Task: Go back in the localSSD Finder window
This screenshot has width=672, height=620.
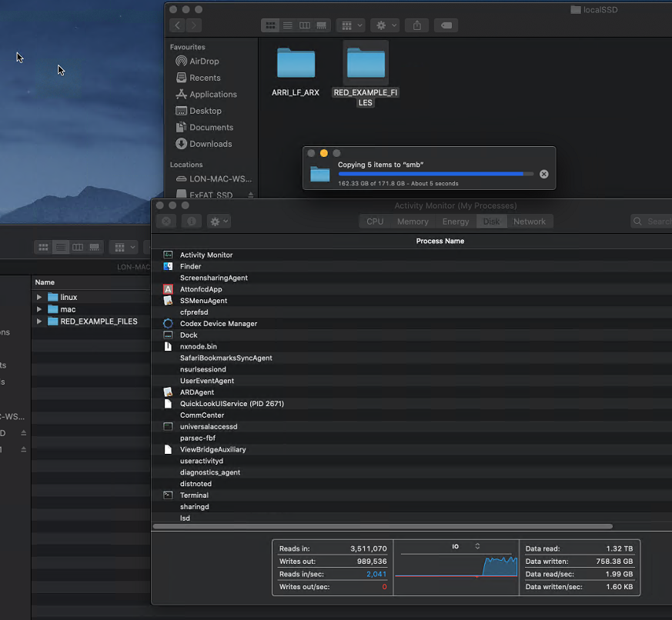Action: pyautogui.click(x=177, y=25)
